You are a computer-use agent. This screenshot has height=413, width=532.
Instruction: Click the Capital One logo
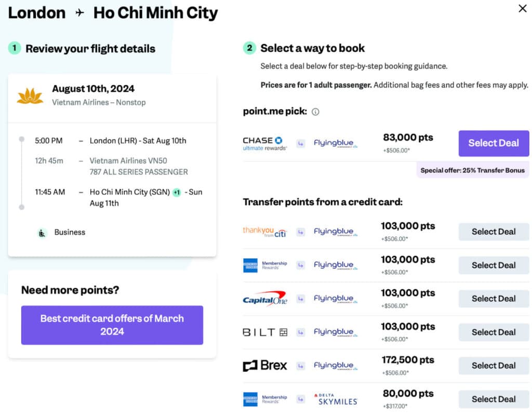tap(264, 299)
